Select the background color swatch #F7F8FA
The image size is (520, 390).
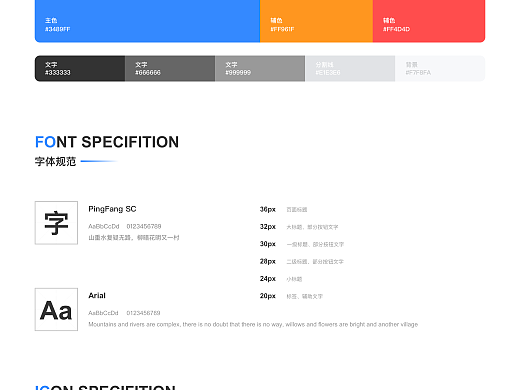tap(440, 68)
